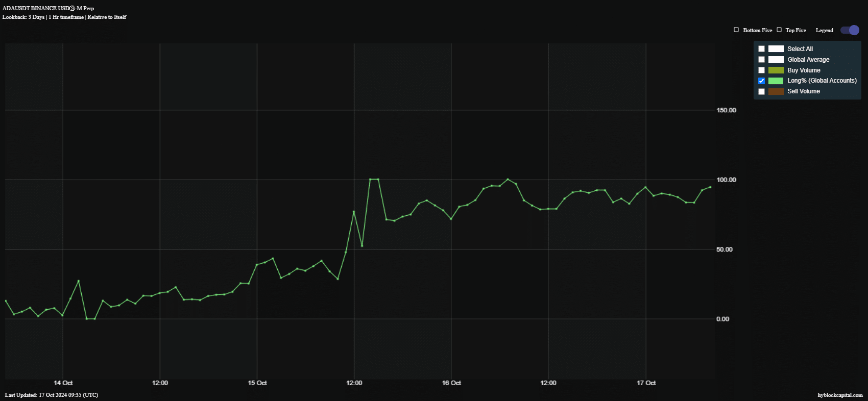Click the 100.00 y-axis label
The height and width of the screenshot is (401, 868).
(x=726, y=180)
